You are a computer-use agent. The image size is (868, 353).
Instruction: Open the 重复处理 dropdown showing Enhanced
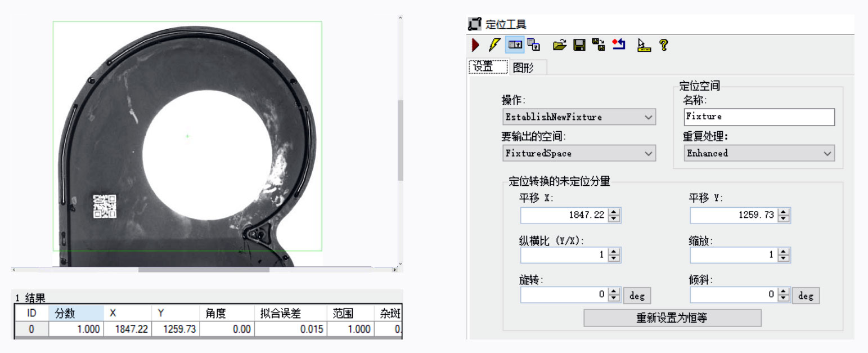point(759,153)
